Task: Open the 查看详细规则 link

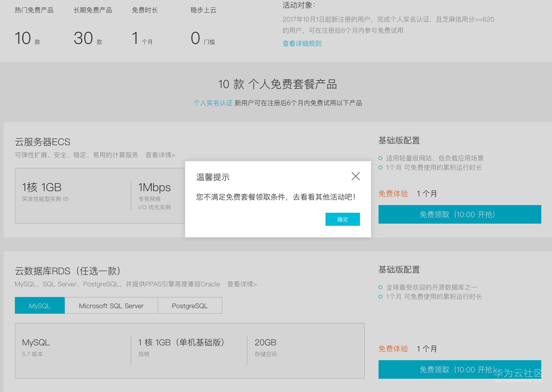Action: click(x=302, y=43)
